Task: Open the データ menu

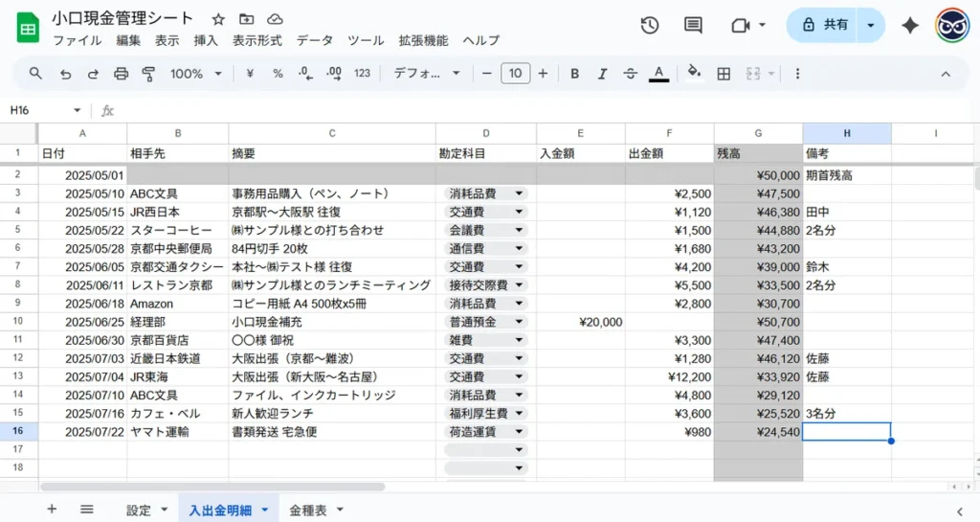Action: point(314,40)
